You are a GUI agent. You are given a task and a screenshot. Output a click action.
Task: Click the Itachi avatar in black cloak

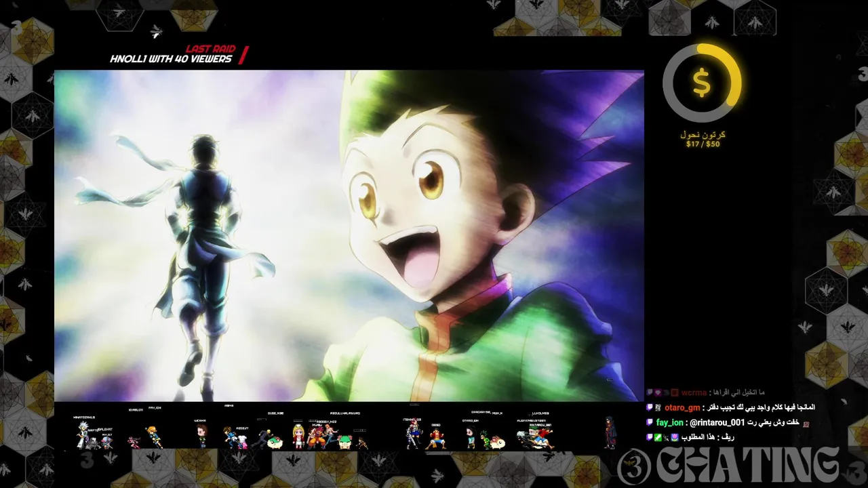pyautogui.click(x=610, y=432)
